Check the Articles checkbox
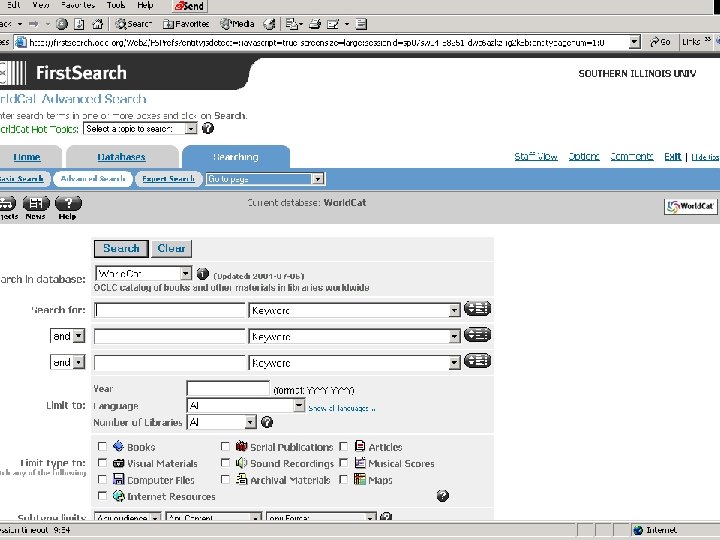720x540 pixels. pos(343,446)
